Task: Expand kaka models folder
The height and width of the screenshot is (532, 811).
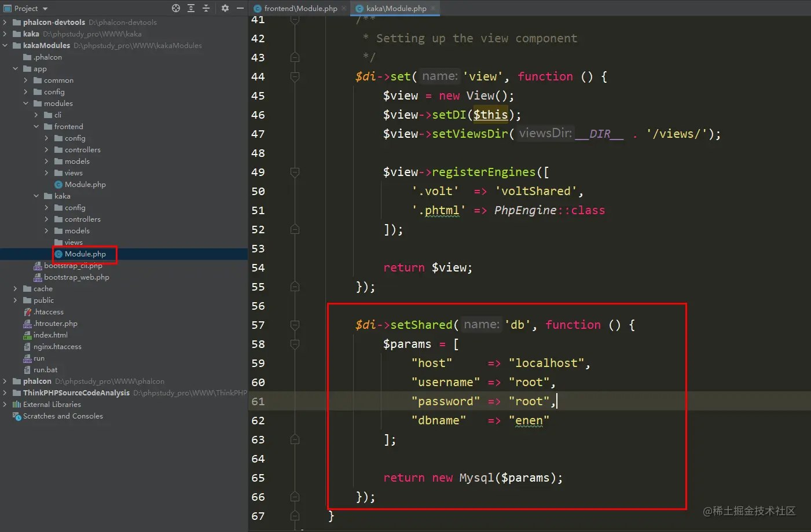Action: tap(47, 231)
